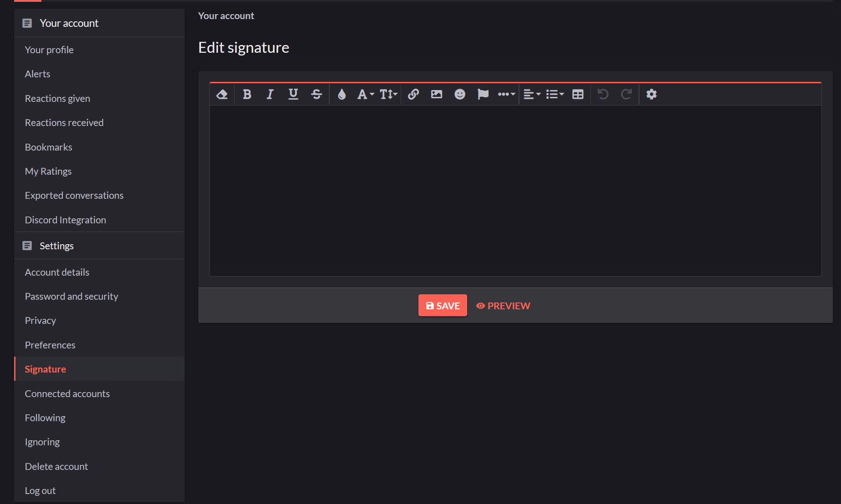
Task: Toggle italic text formatting
Action: pyautogui.click(x=270, y=94)
